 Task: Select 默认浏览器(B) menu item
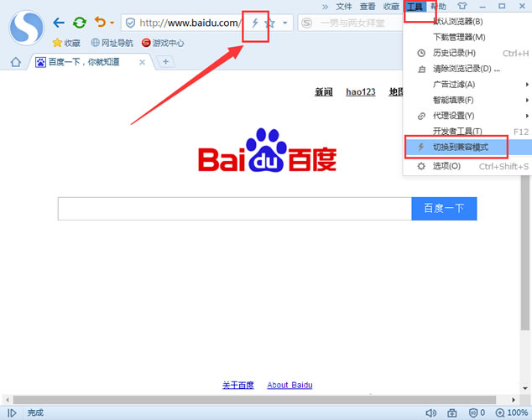tap(467, 22)
